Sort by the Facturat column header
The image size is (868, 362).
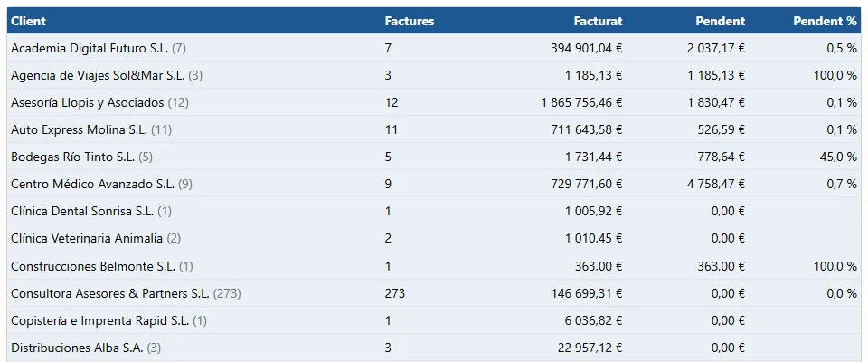tap(598, 21)
